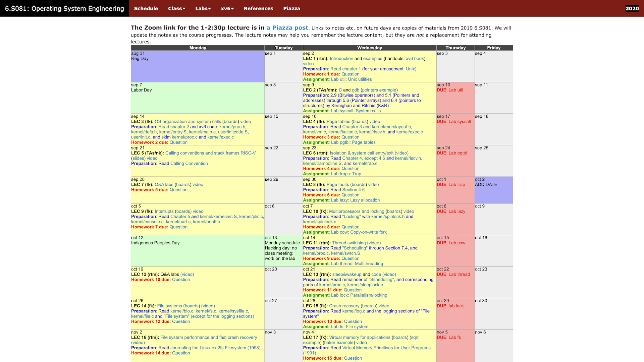Image resolution: width=644 pixels, height=362 pixels.
Task: Open kernel/entry.S preparation link
Action: (173, 132)
